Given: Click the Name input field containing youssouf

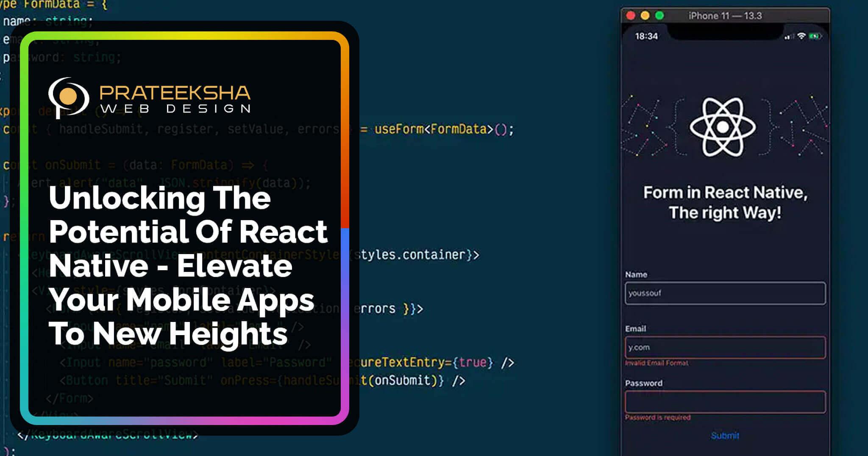Looking at the screenshot, I should [x=725, y=293].
